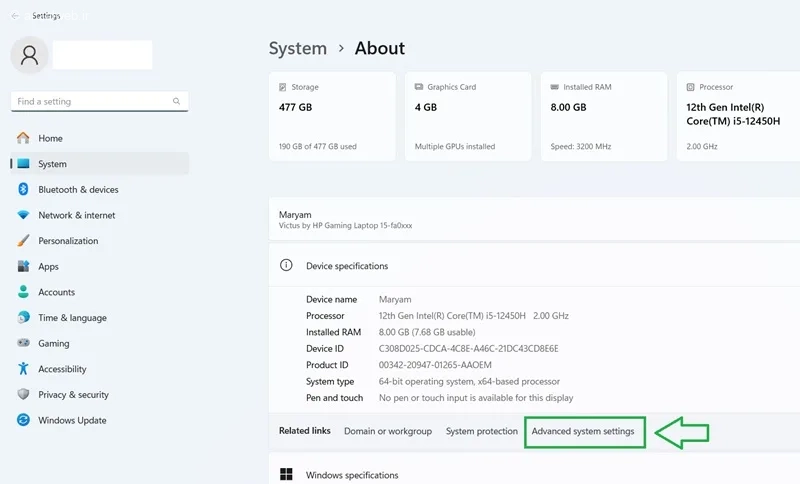This screenshot has width=800, height=484.
Task: Open System protection link
Action: coord(482,431)
